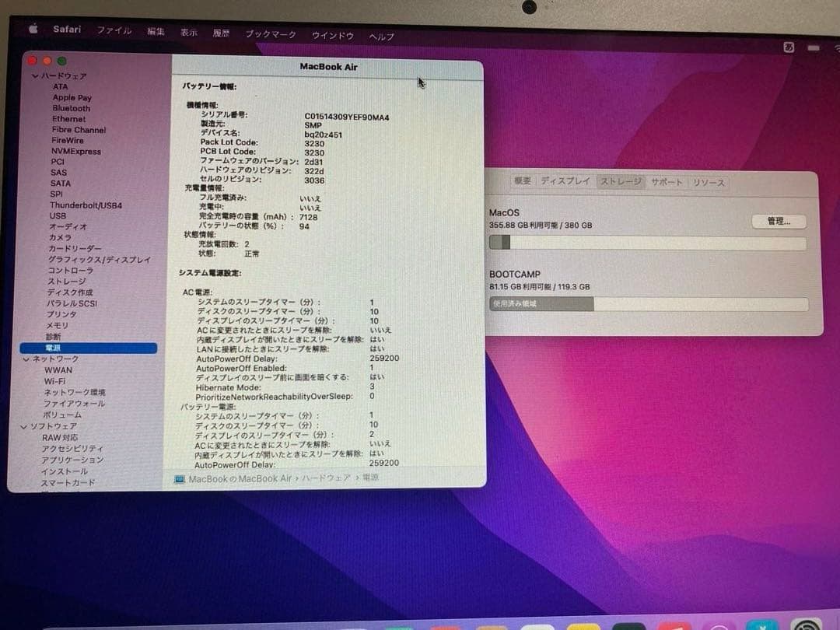Viewport: 840px width, 630px height.
Task: Select Bluetooth in the hardware sidebar
Action: pyautogui.click(x=72, y=108)
